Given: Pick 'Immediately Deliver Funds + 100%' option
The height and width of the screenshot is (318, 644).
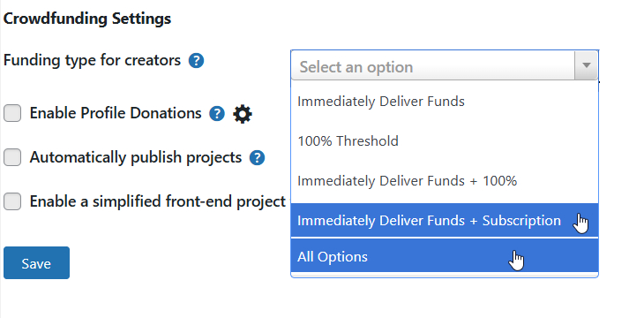Looking at the screenshot, I should [x=445, y=181].
